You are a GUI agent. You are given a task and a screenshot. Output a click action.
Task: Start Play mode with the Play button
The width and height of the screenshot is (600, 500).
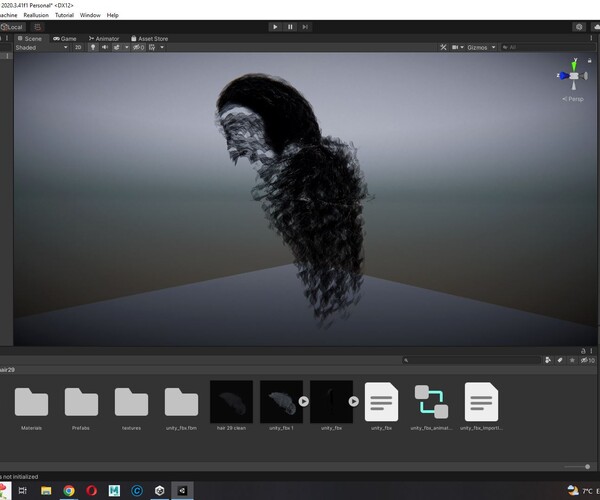pyautogui.click(x=275, y=27)
